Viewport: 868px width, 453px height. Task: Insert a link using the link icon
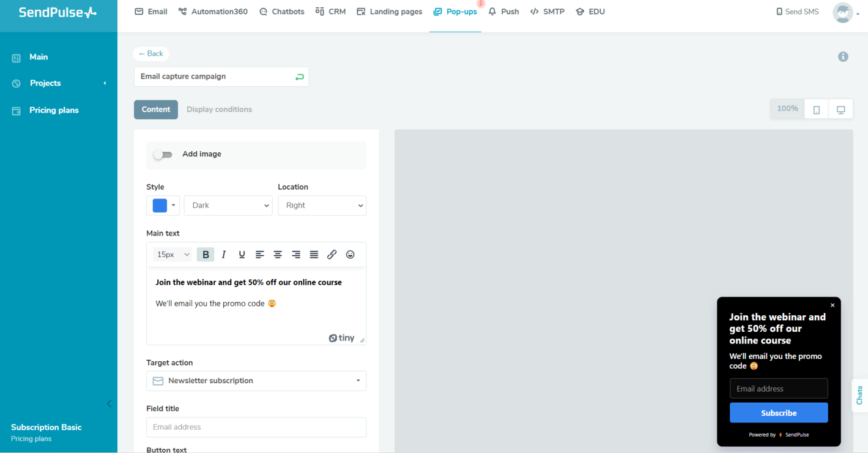tap(332, 255)
